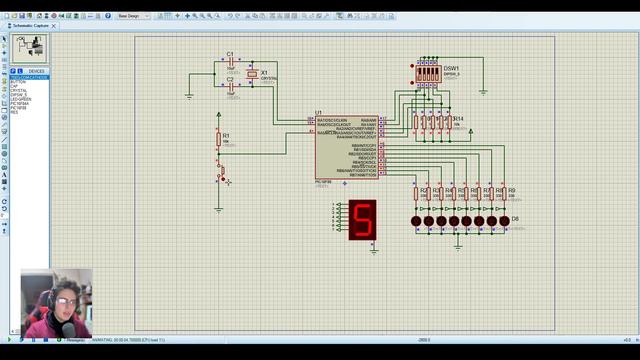Image resolution: width=640 pixels, height=360 pixels.
Task: Select the 2D text 'A' tool
Action: click(4, 175)
